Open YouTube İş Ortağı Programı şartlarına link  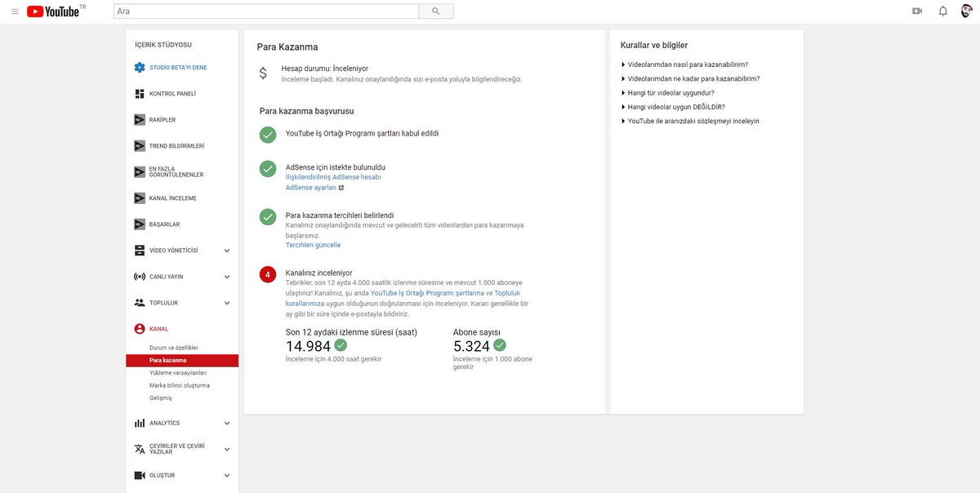click(427, 292)
